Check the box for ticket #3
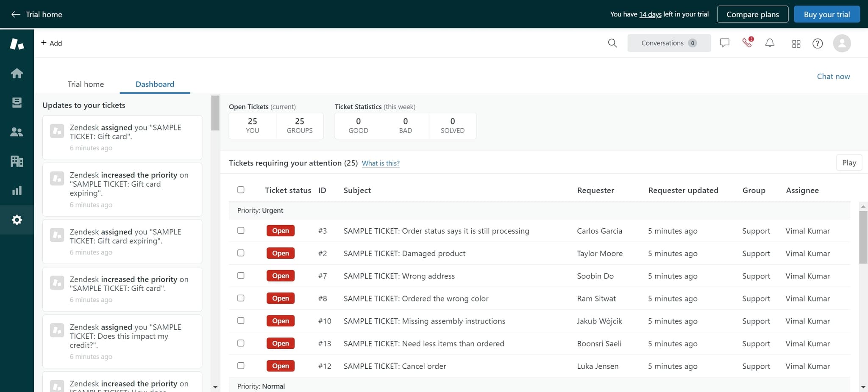This screenshot has height=392, width=868. (241, 230)
